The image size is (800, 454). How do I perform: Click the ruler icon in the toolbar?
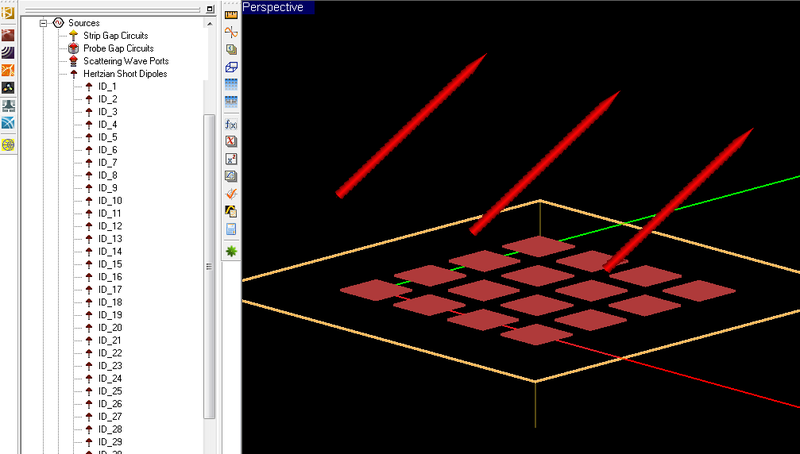[x=231, y=15]
